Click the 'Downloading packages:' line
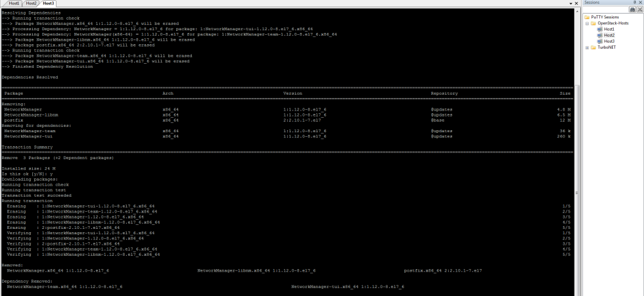 (x=30, y=180)
